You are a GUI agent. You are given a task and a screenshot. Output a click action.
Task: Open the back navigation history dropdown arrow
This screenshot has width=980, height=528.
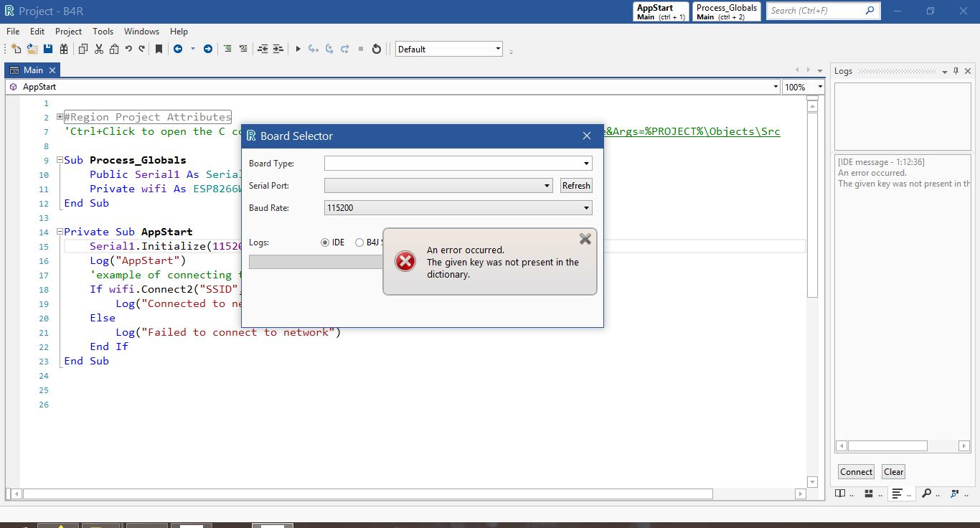192,49
